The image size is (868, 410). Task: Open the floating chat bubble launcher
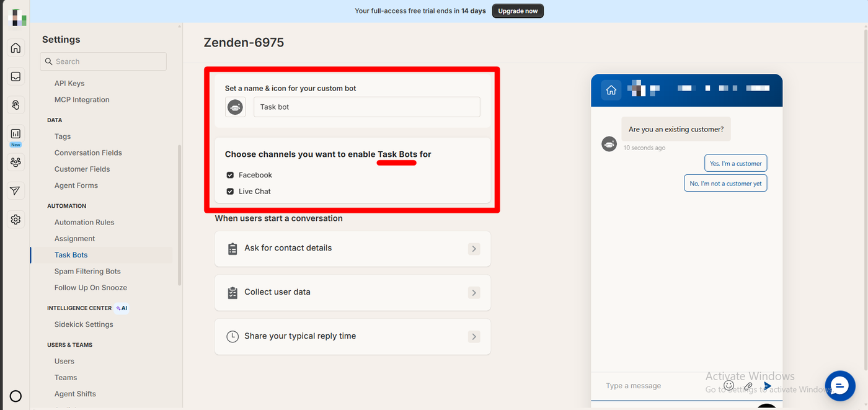840,386
